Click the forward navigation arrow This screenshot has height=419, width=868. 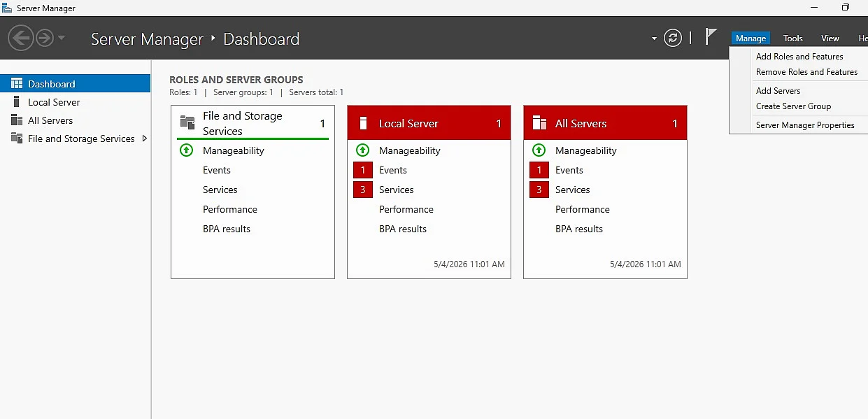(45, 38)
